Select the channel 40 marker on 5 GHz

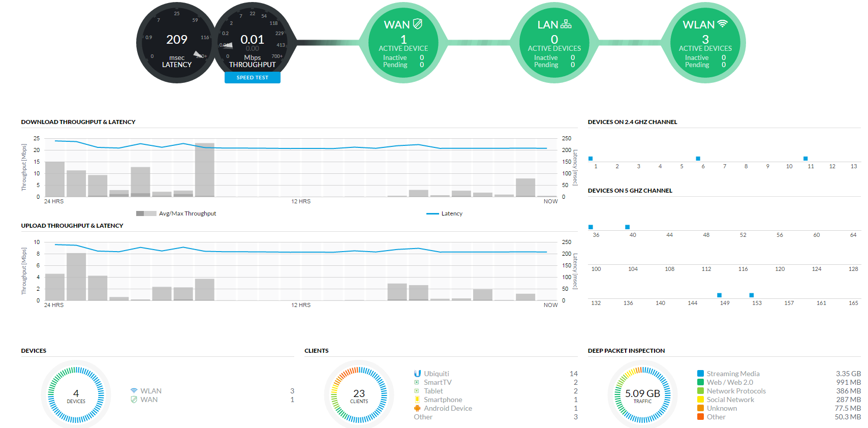click(x=627, y=227)
